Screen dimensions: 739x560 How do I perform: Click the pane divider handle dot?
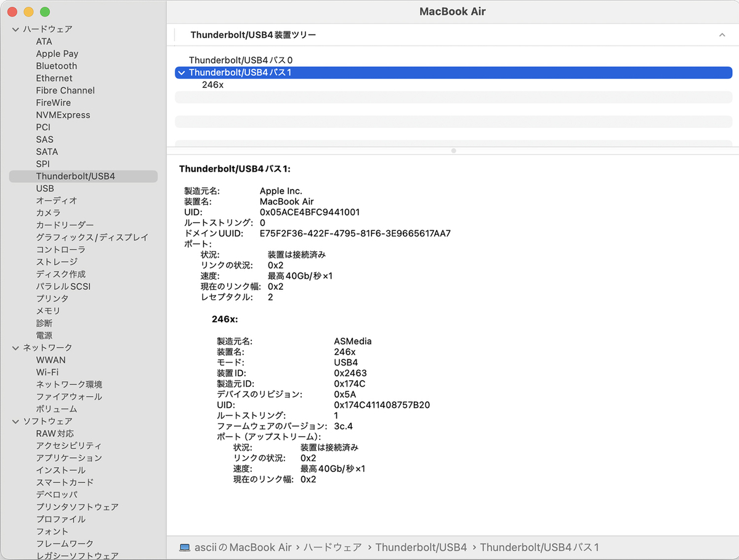point(453,150)
